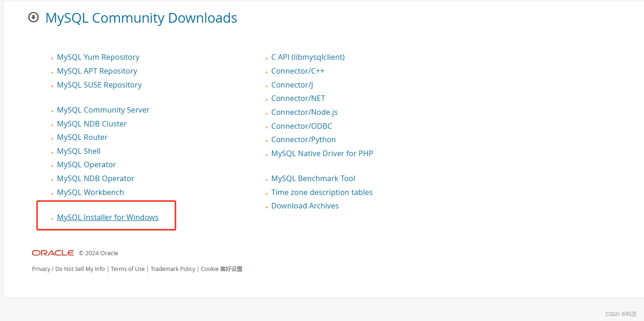Image resolution: width=644 pixels, height=321 pixels.
Task: Open Connector/J link
Action: click(x=292, y=85)
